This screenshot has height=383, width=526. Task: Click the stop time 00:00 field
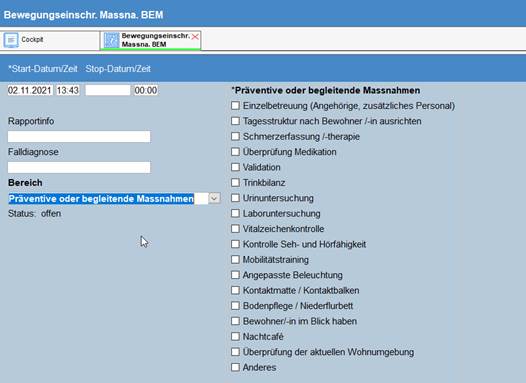point(146,90)
